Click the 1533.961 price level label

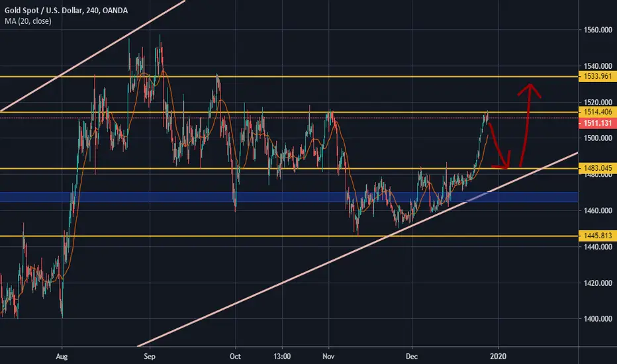pos(598,76)
